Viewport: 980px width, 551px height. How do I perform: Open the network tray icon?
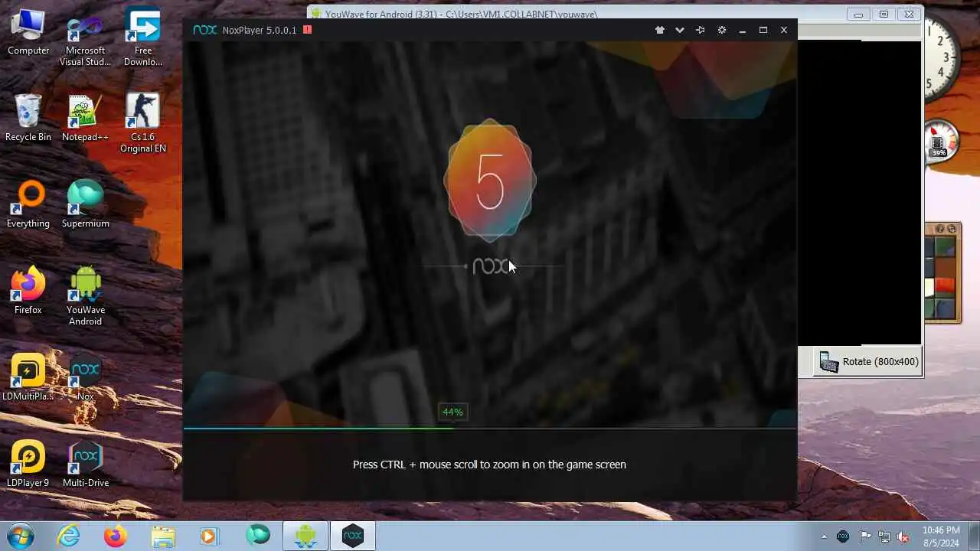(884, 536)
